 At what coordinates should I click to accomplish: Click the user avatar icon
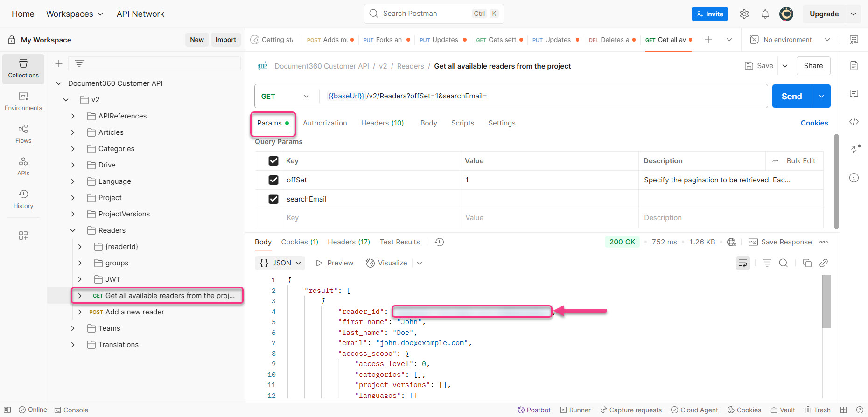point(786,14)
